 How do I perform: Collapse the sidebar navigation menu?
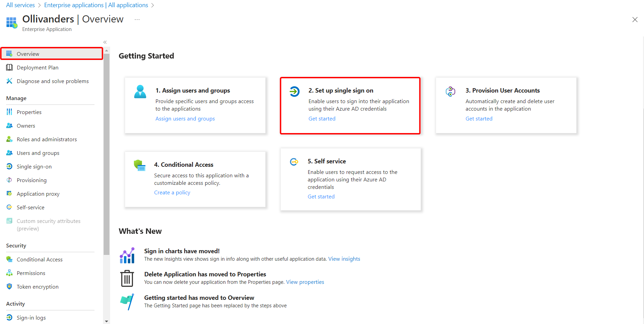click(x=105, y=42)
